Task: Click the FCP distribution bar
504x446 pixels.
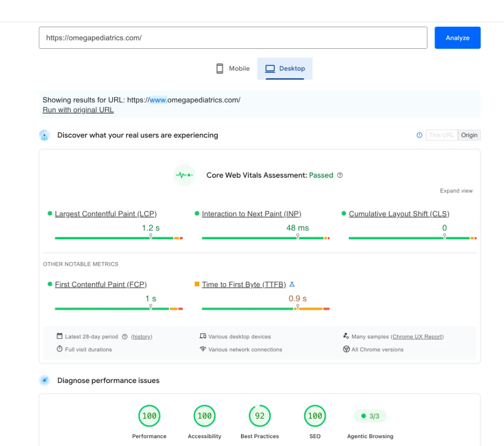Action: click(x=119, y=309)
